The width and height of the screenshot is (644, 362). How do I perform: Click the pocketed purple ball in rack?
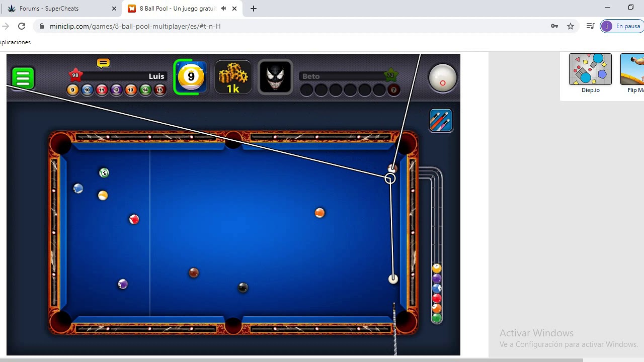437,279
